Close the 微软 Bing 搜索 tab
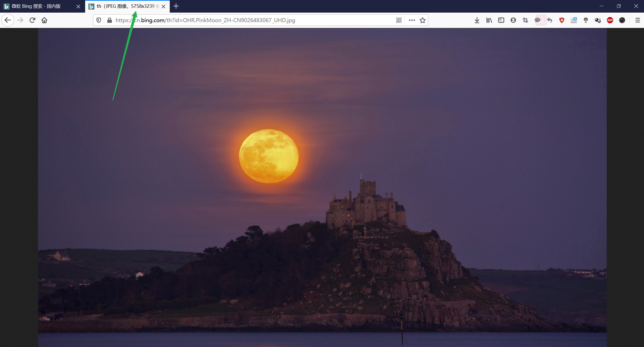This screenshot has height=347, width=644. click(x=78, y=7)
